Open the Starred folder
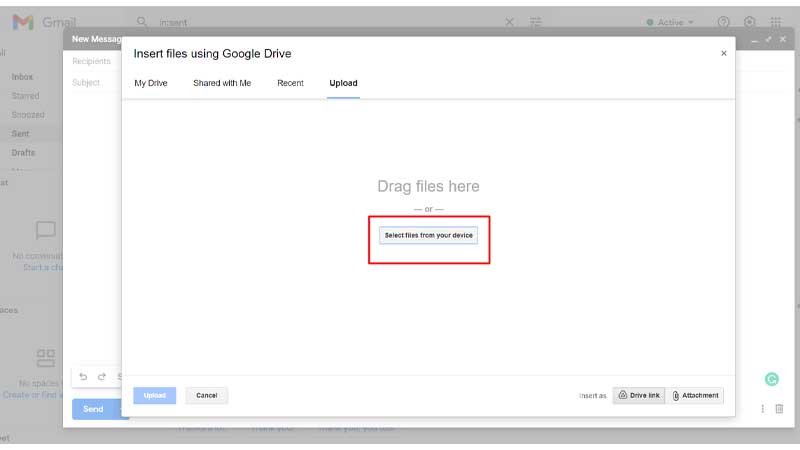Screen dimensions: 800x450 [25, 96]
